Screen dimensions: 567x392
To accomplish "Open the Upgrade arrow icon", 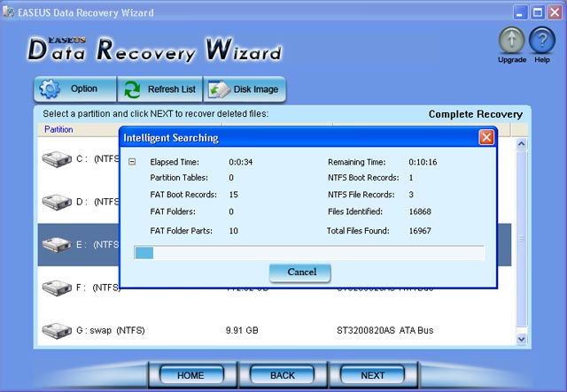I will pos(512,41).
